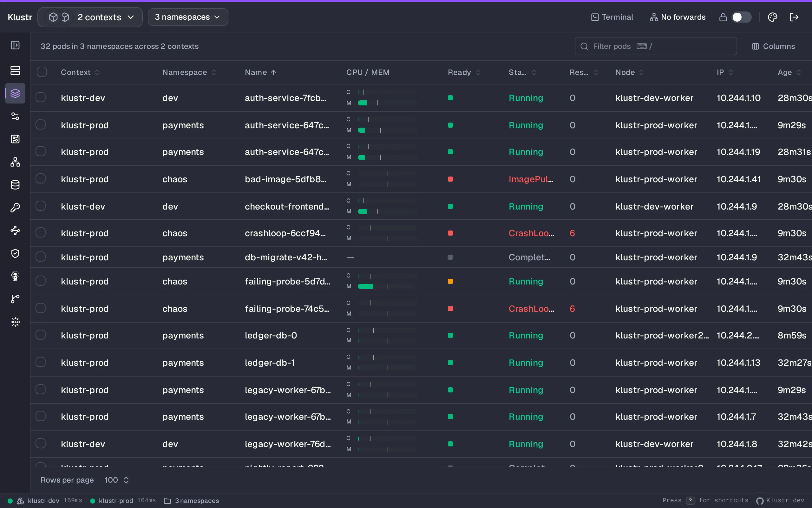Click memory usage bar of checkout-frontend pod
The image size is (812, 508).
coord(387,211)
